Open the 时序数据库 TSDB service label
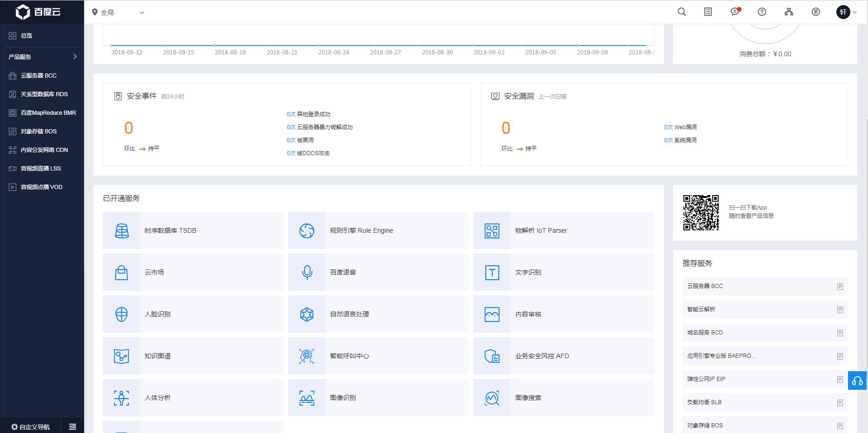The height and width of the screenshot is (433, 868). [x=170, y=230]
